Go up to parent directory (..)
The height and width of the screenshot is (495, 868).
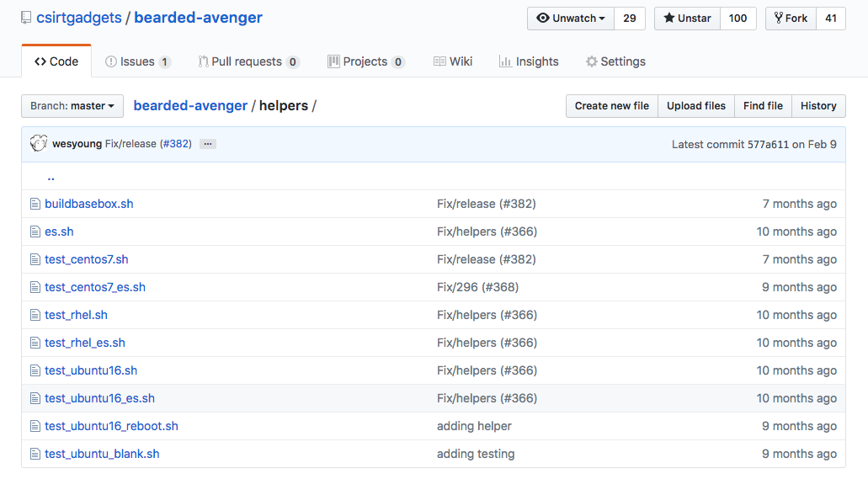tap(51, 177)
